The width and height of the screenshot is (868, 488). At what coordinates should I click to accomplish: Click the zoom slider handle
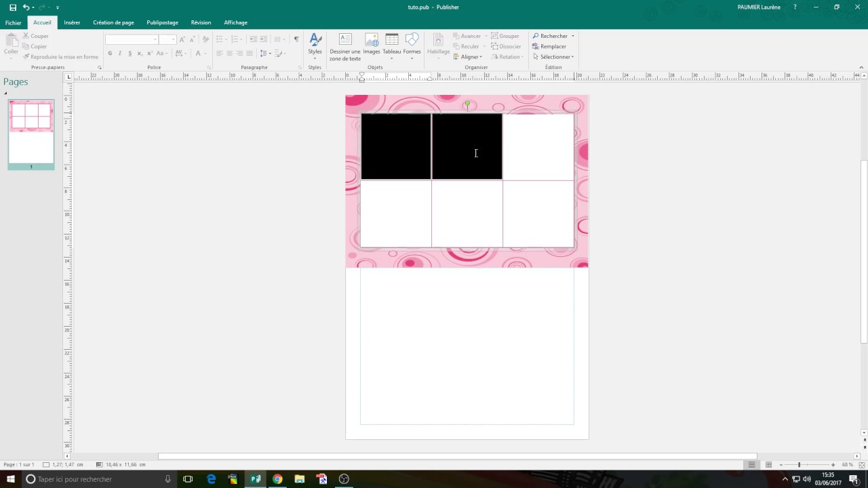coord(799,465)
